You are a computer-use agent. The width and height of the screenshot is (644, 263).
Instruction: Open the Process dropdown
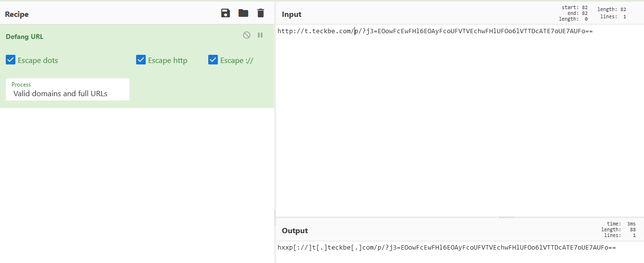[x=67, y=89]
